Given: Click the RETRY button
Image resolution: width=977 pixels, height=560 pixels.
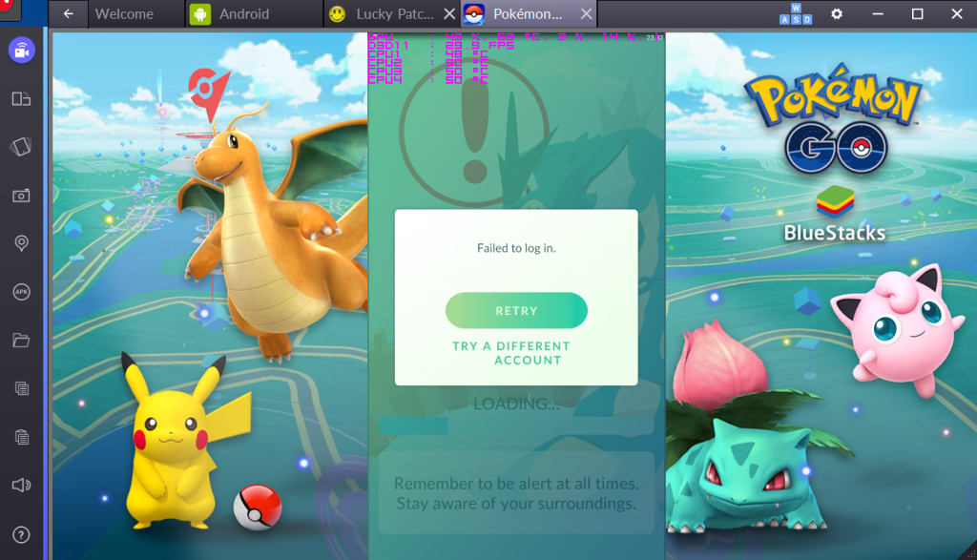Looking at the screenshot, I should [x=516, y=310].
